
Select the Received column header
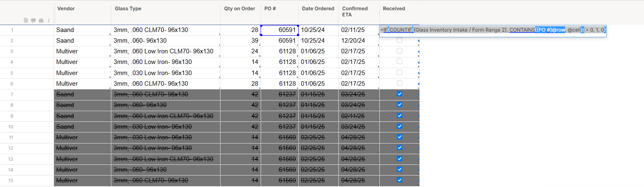pos(399,13)
